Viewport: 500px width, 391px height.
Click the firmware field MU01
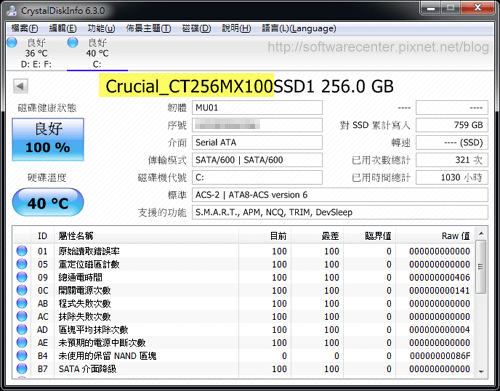click(x=257, y=108)
